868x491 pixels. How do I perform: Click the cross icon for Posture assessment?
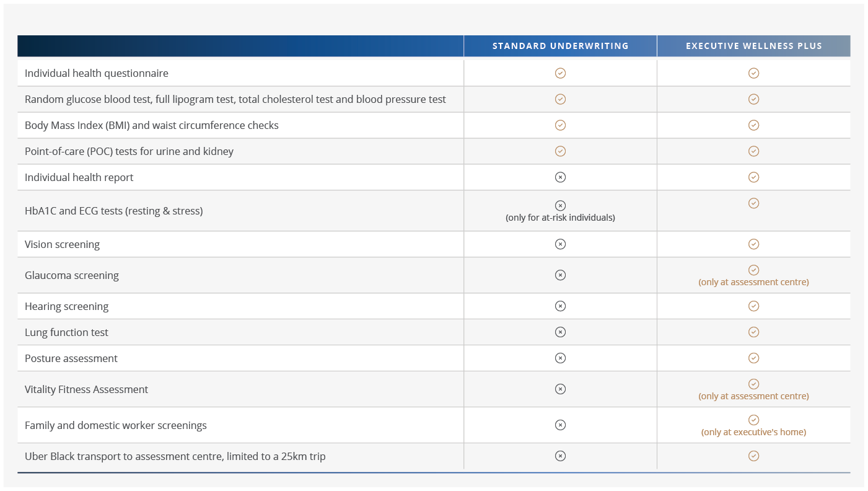pyautogui.click(x=560, y=358)
